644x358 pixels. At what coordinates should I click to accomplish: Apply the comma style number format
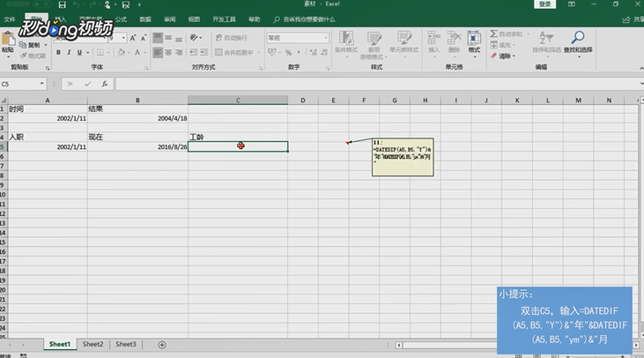click(x=299, y=53)
